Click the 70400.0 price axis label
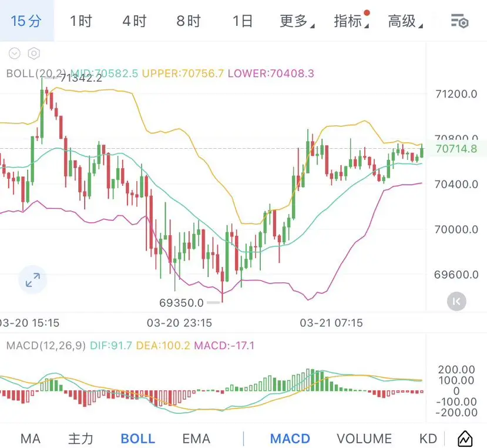 tap(456, 185)
